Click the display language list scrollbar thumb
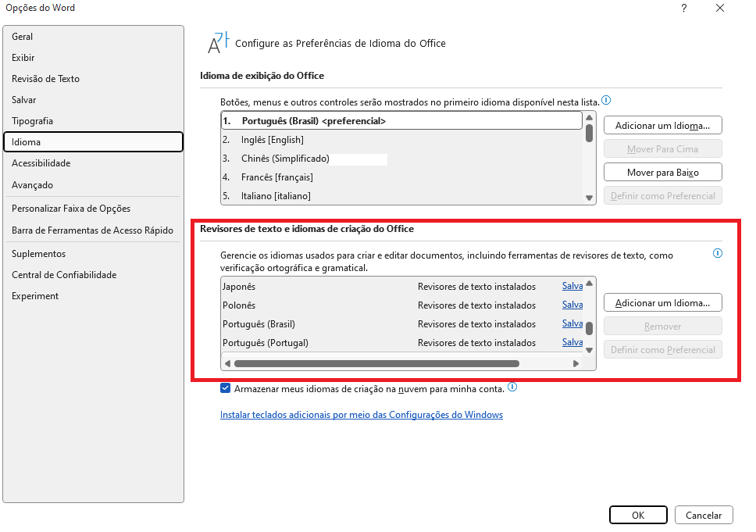This screenshot has width=756, height=532. pos(589,133)
